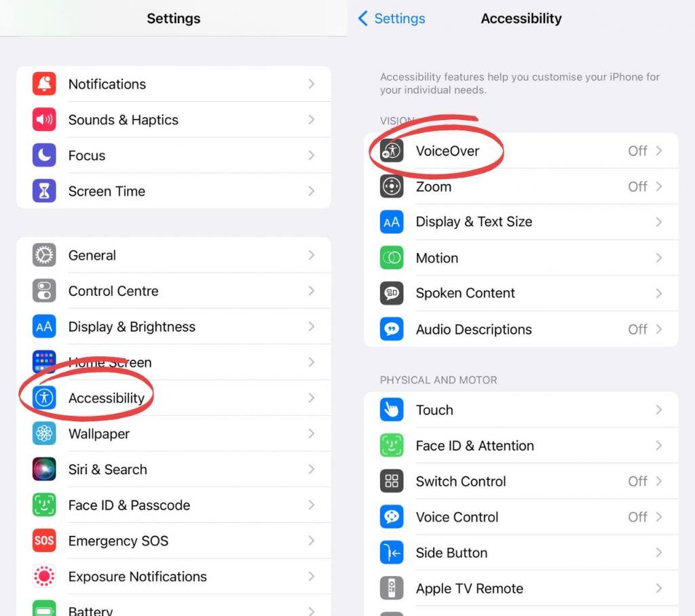Expand the Screen Time row chevron
The height and width of the screenshot is (616, 695).
312,191
